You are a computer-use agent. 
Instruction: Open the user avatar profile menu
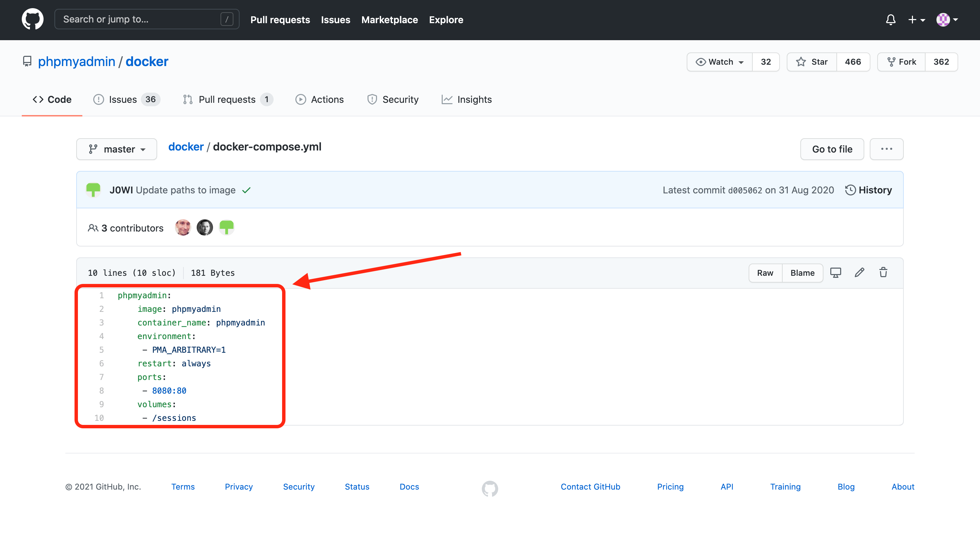pos(947,19)
